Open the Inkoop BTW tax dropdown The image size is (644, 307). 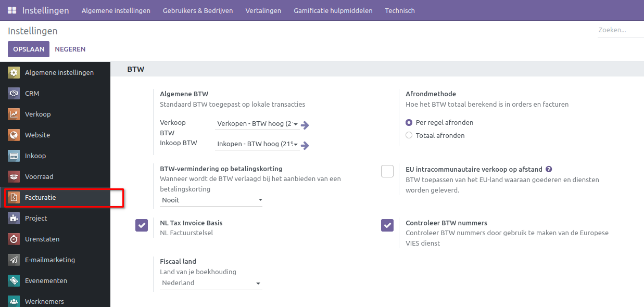click(x=257, y=145)
